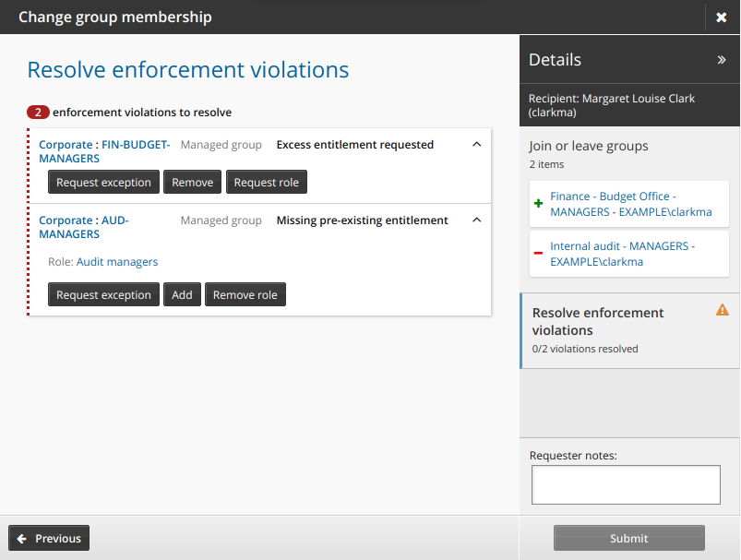Remove the FIN-BUDGET-MANAGERS entitlement
This screenshot has width=741, height=560.
tap(193, 183)
